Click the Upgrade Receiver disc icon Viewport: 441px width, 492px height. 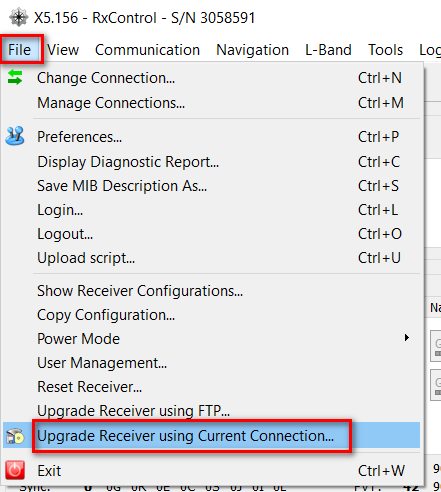point(15,436)
